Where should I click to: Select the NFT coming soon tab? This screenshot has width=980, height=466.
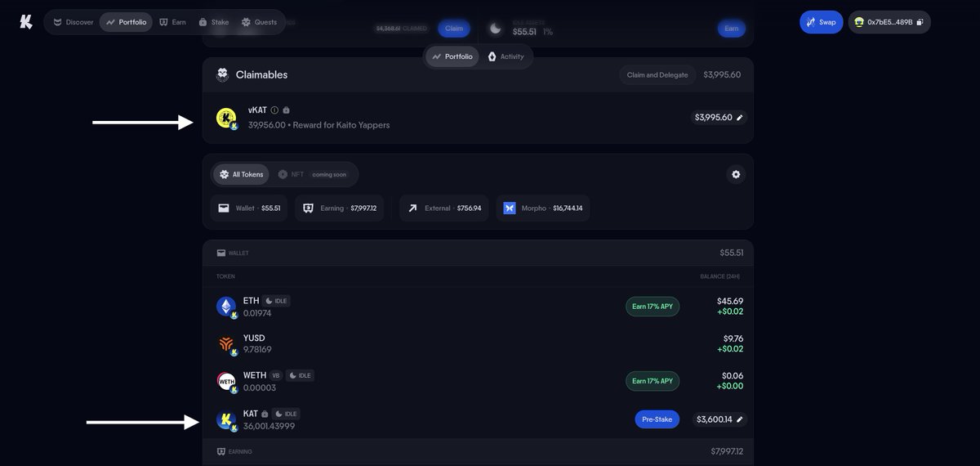tap(314, 174)
